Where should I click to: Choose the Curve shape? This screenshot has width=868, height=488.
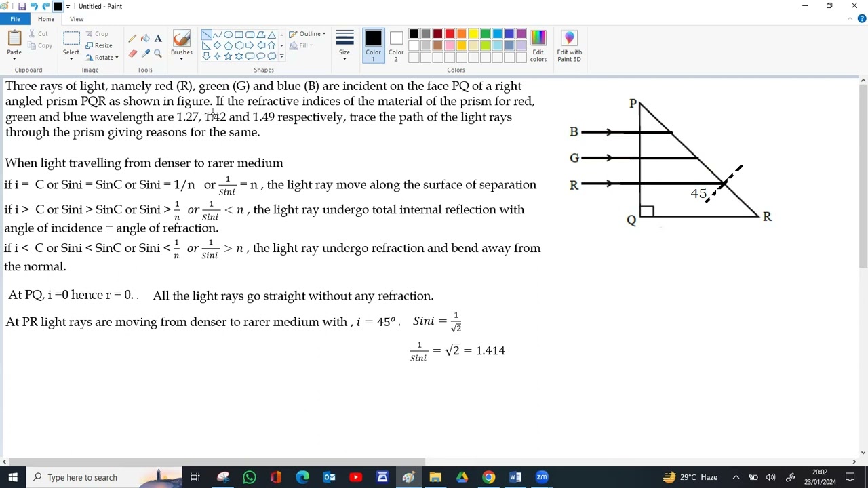(x=217, y=35)
